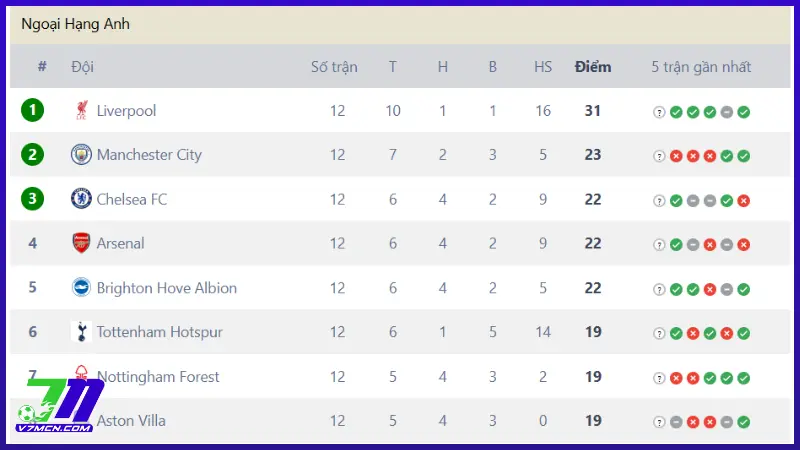Screen dimensions: 800x450
Task: Click the green rank 1 badge
Action: [33, 110]
